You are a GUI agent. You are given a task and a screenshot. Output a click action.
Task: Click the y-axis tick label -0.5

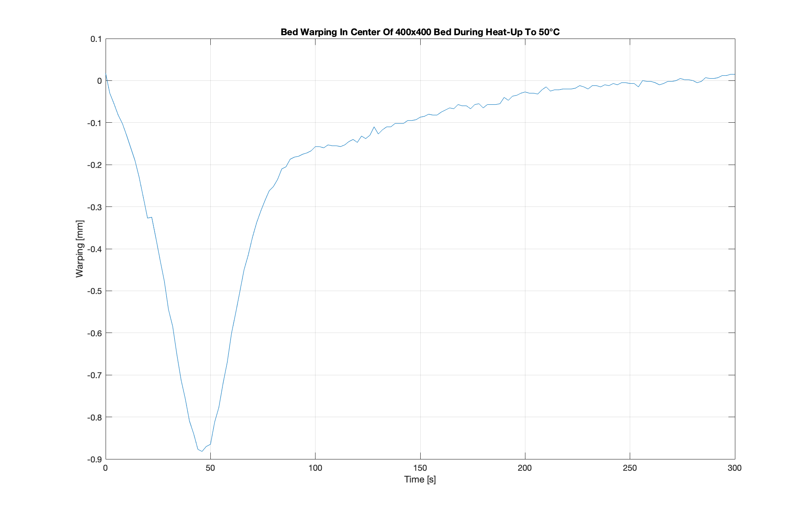(94, 291)
